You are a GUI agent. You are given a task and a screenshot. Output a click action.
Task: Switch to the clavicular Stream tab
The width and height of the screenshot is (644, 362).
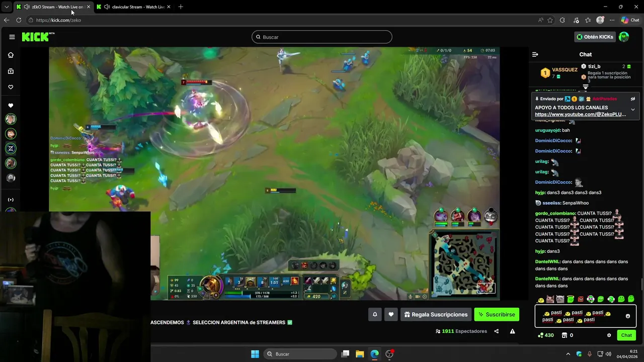point(134,7)
